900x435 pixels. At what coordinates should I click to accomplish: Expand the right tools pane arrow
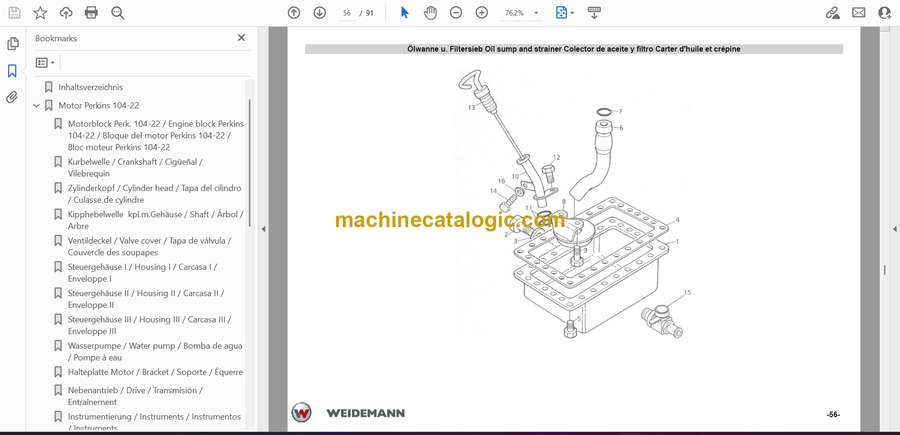tap(894, 229)
